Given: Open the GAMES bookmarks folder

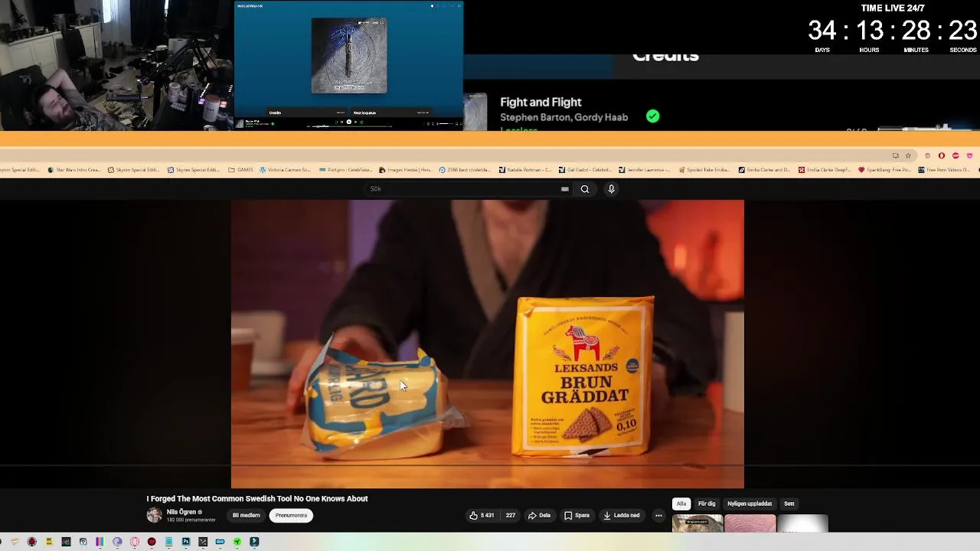Looking at the screenshot, I should [240, 170].
